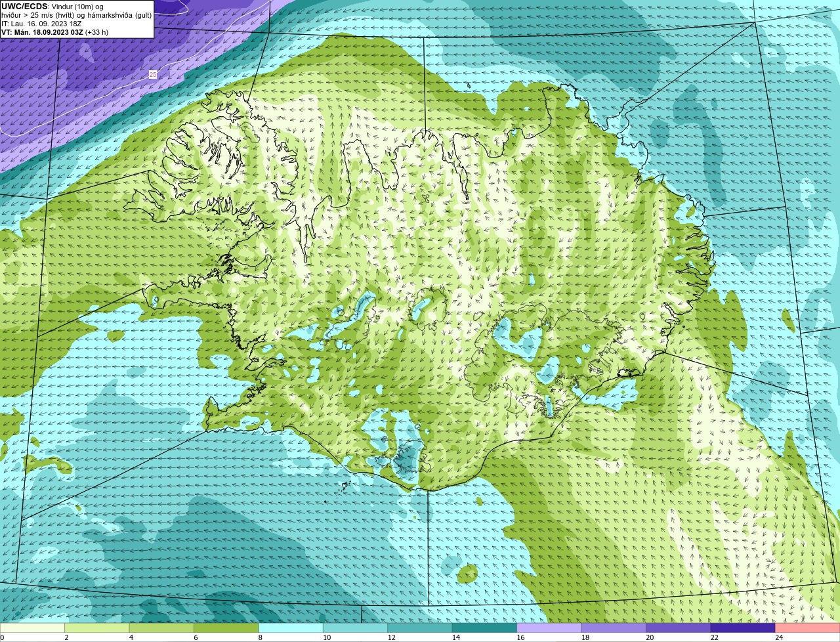Click the '25' gust contour label
The height and width of the screenshot is (642, 840).
pyautogui.click(x=153, y=75)
